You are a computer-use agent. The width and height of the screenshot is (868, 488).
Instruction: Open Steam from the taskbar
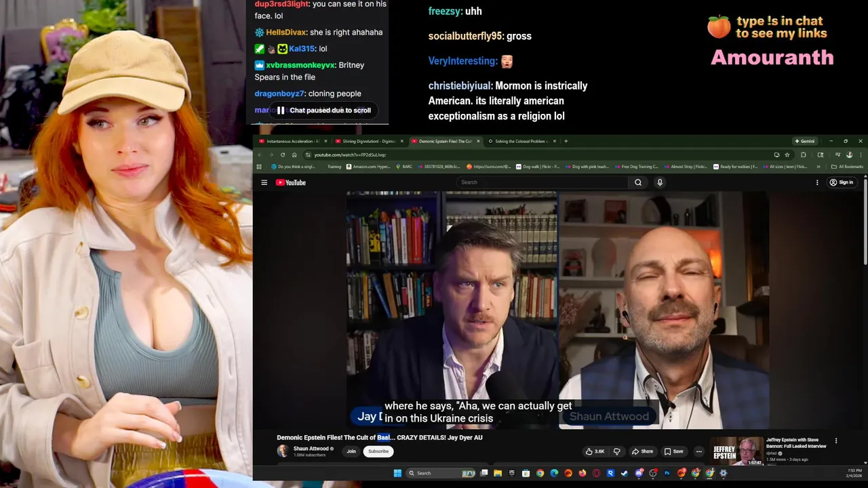point(625,473)
